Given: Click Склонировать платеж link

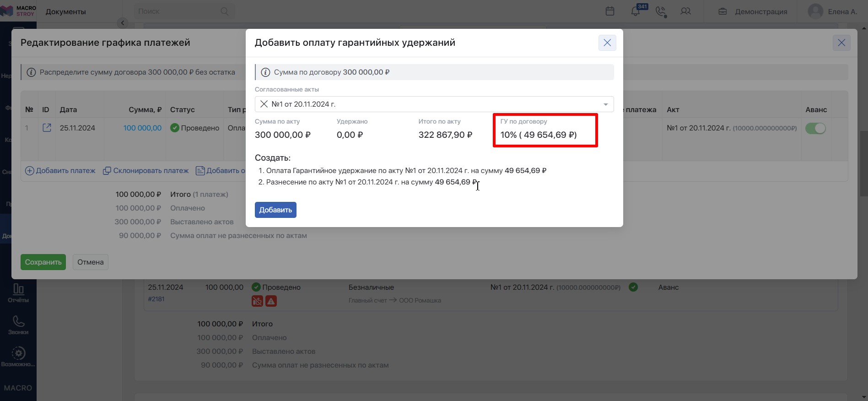Looking at the screenshot, I should 146,171.
